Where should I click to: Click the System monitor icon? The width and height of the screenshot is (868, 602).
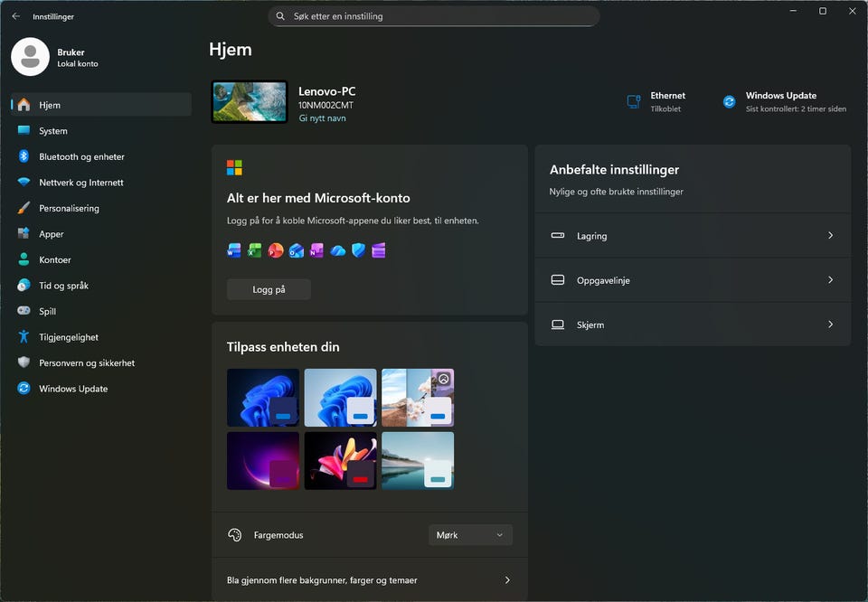(x=24, y=130)
